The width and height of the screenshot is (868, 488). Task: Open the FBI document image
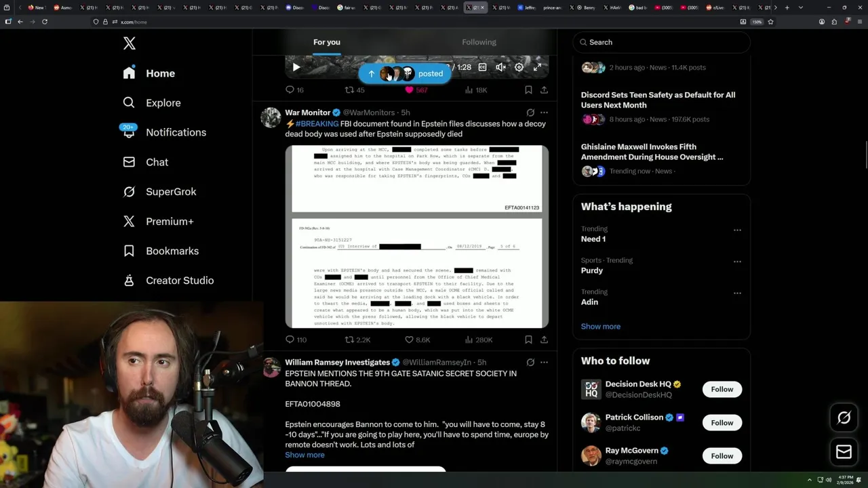coord(417,237)
